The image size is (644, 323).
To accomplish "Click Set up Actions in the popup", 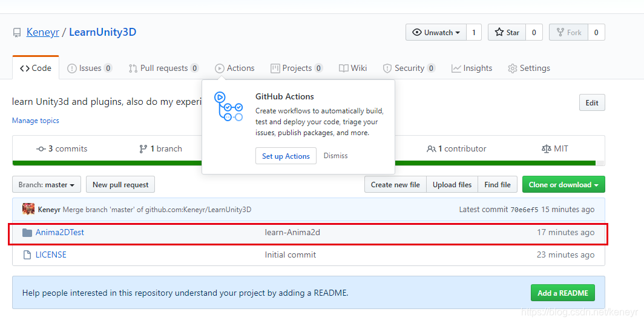I will (286, 156).
